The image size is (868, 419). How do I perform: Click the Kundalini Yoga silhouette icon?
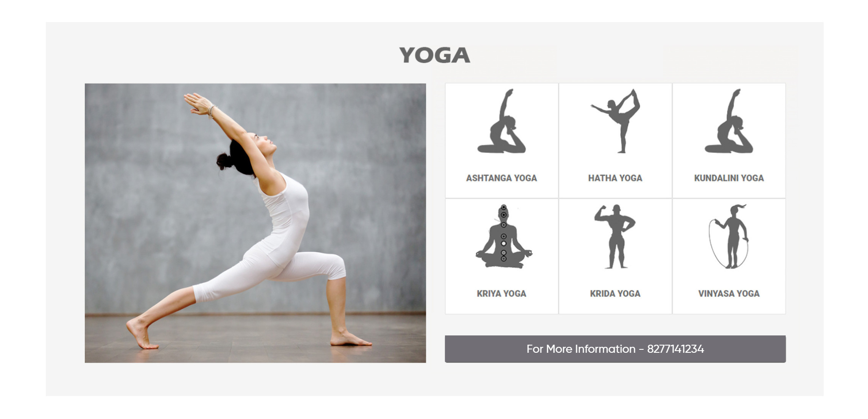click(729, 121)
